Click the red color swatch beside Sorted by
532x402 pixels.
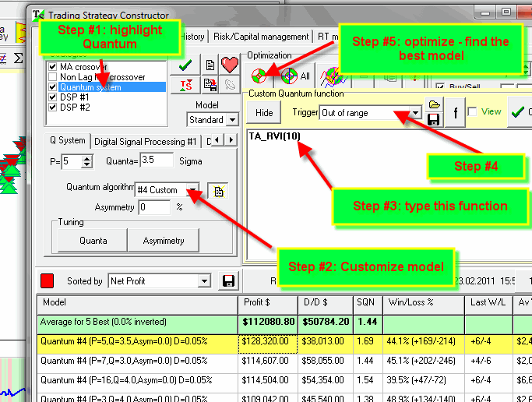click(46, 280)
